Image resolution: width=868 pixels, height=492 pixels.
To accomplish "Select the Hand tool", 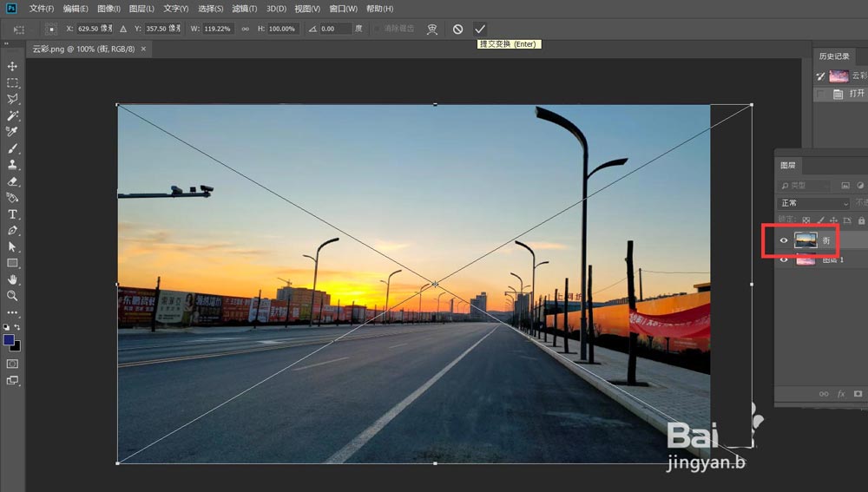I will 12,279.
